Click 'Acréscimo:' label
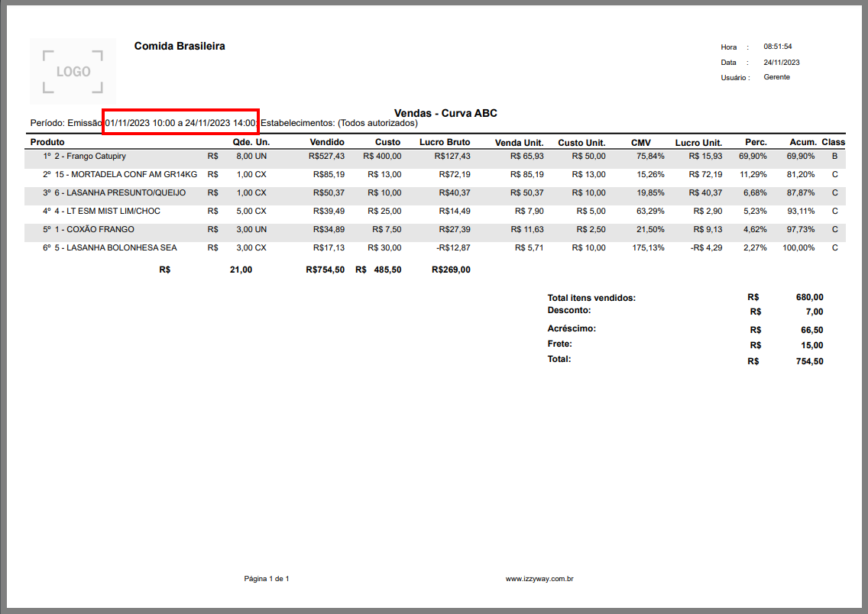The image size is (868, 614). click(x=572, y=328)
